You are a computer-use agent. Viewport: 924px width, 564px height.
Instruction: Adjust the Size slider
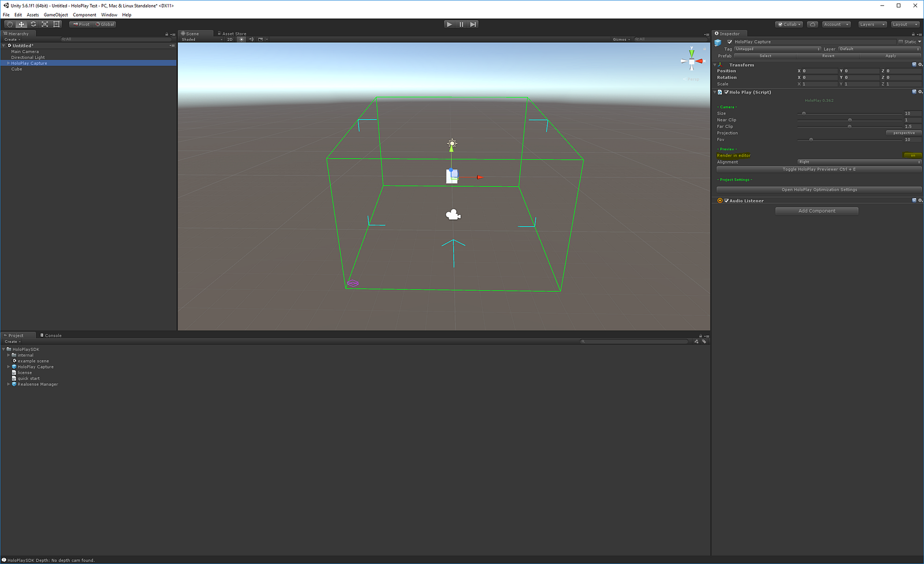click(850, 113)
